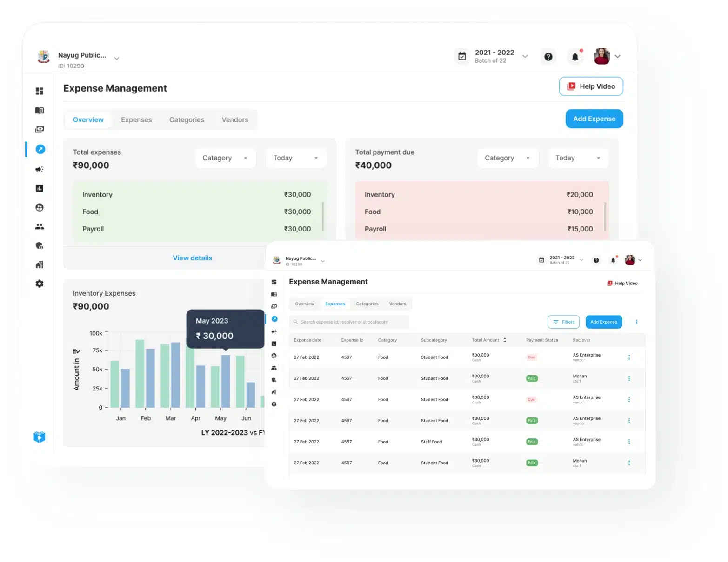Screen dimensions: 728x562
Task: Click the large Add Expense button in the Overview window
Action: tap(594, 119)
